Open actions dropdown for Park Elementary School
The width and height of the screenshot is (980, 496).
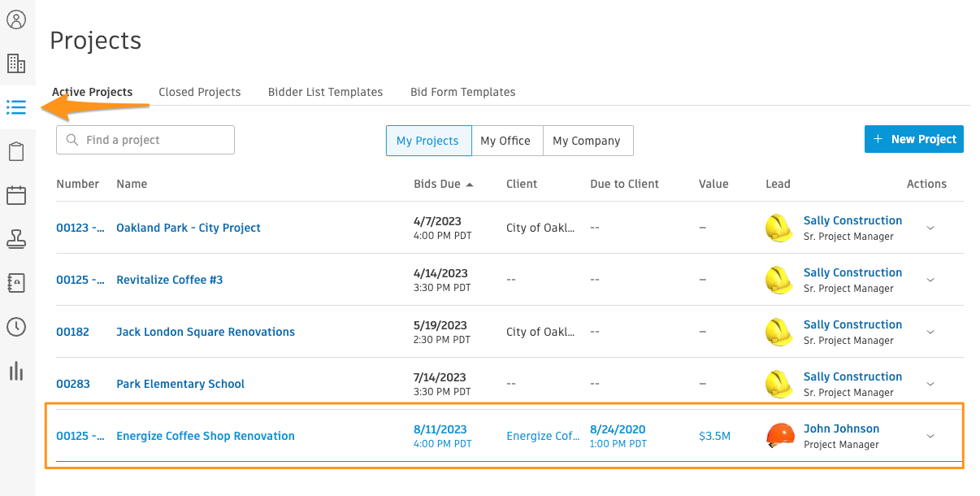(930, 384)
